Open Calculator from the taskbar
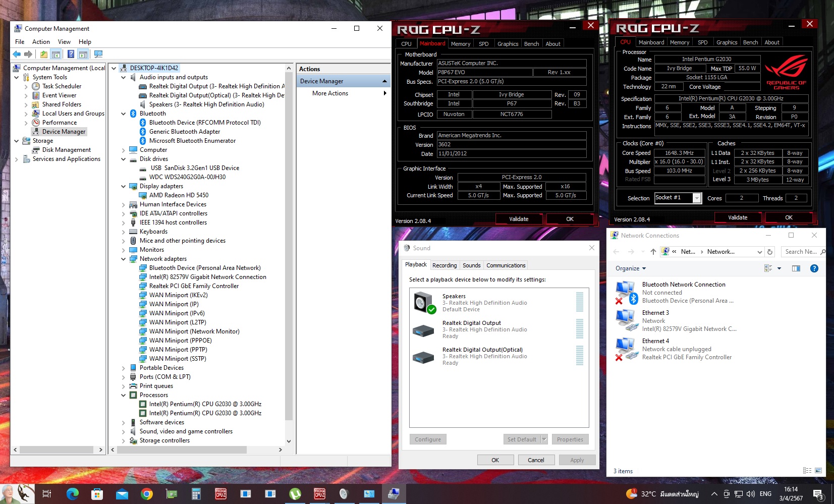Screen dimensions: 834x504 pos(196,494)
